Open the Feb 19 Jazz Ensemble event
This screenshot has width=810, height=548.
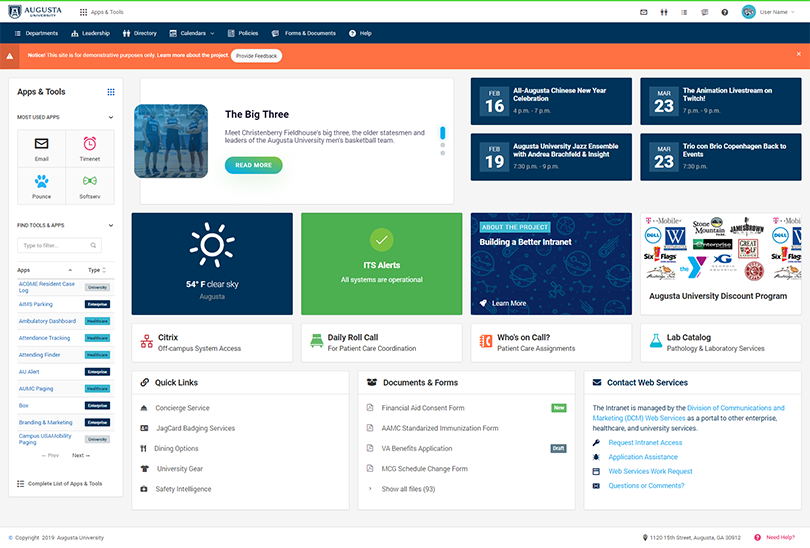coord(551,157)
